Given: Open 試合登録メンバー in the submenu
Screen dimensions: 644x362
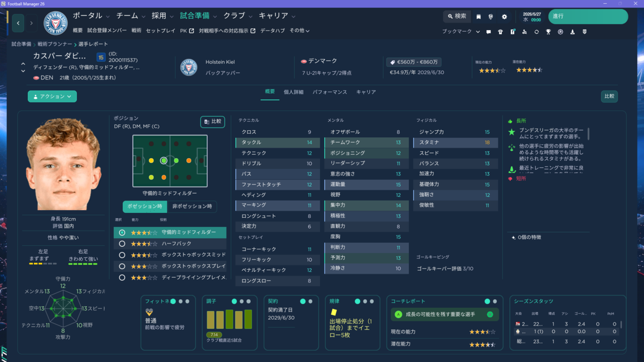Looking at the screenshot, I should pyautogui.click(x=107, y=31).
